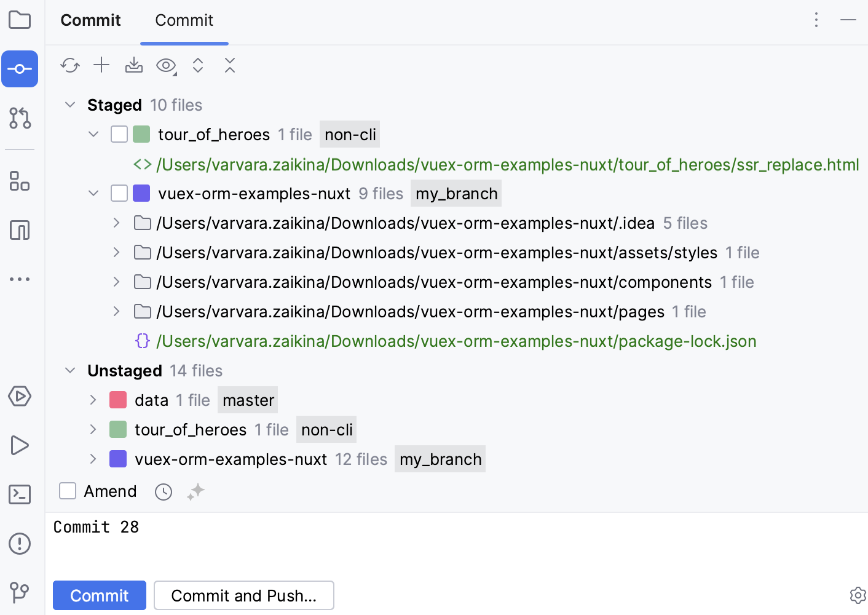
Task: Check the staged vuex-orm-examples-nuxt checkbox
Action: 119,193
